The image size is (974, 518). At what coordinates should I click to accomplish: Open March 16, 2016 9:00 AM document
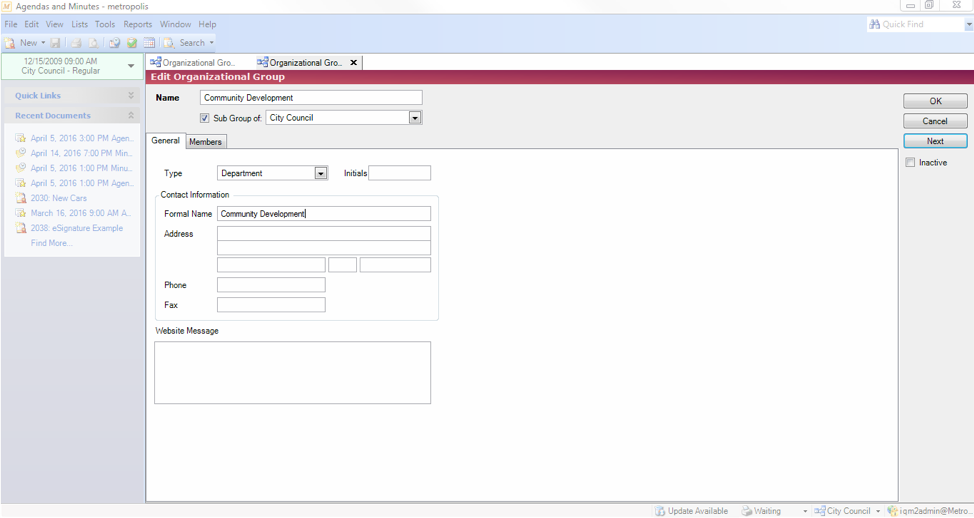point(81,213)
